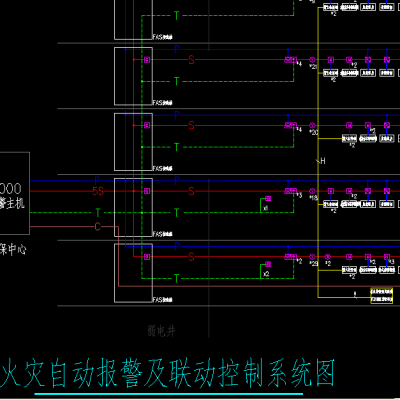The height and width of the screenshot is (400, 400).
Task: Select the cyan underline beneath the title
Action: coord(169,394)
